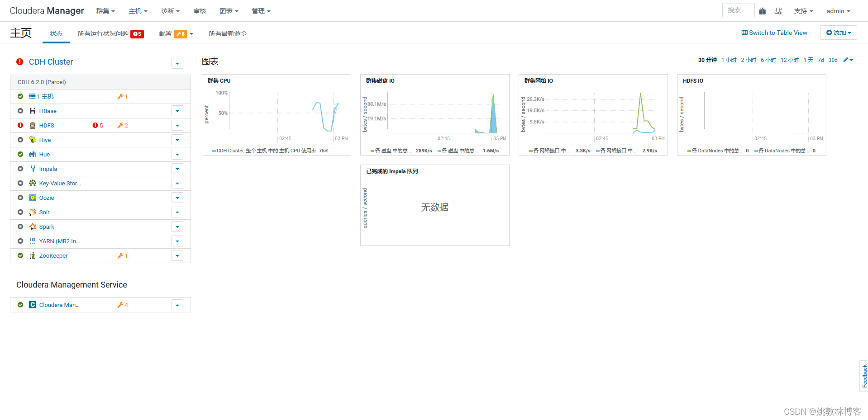Viewport: 868px width, 420px height.
Task: Switch to the 状态 tab
Action: tap(56, 33)
